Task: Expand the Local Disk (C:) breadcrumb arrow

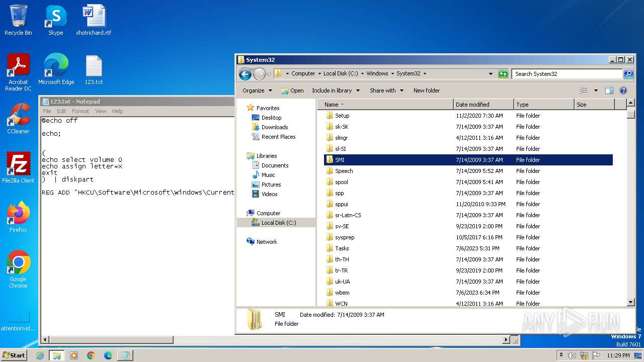Action: click(x=362, y=73)
